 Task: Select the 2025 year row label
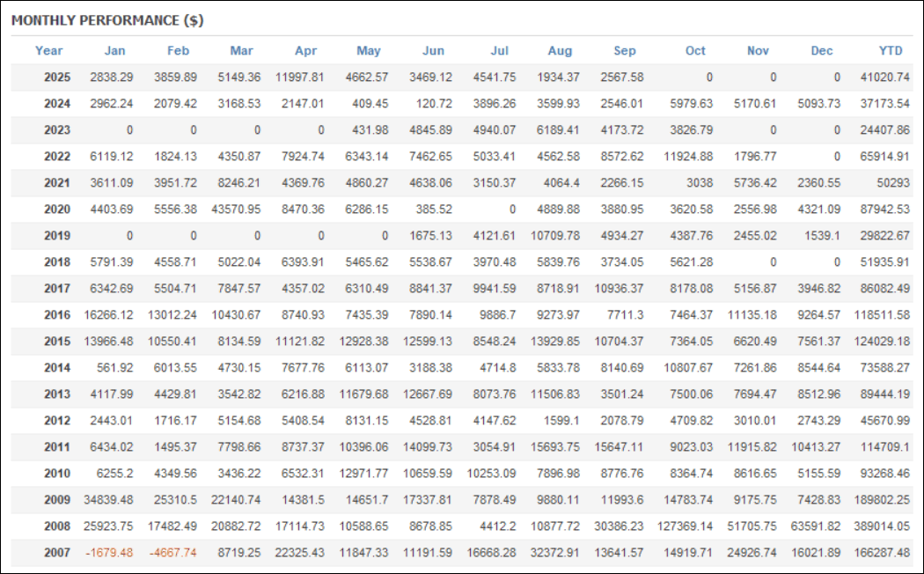pyautogui.click(x=57, y=77)
